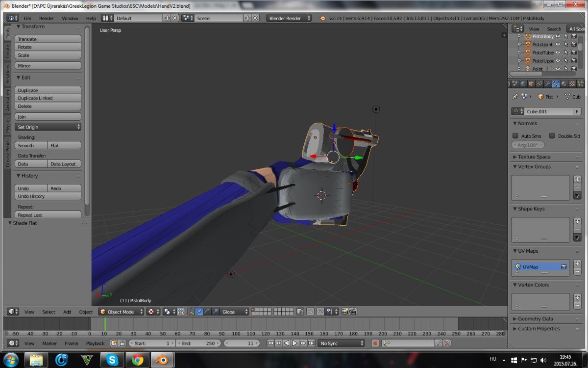
Task: Click the scale manipulator icon
Action: 215,312
